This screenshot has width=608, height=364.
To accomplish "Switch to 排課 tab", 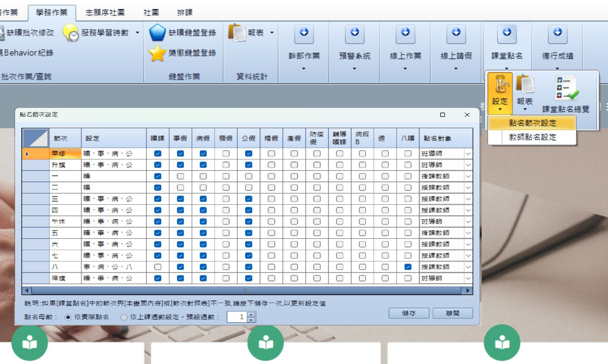I will point(185,13).
